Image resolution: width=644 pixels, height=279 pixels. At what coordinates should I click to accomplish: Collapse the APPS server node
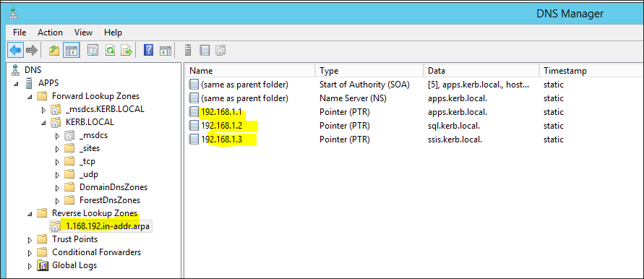tap(17, 83)
